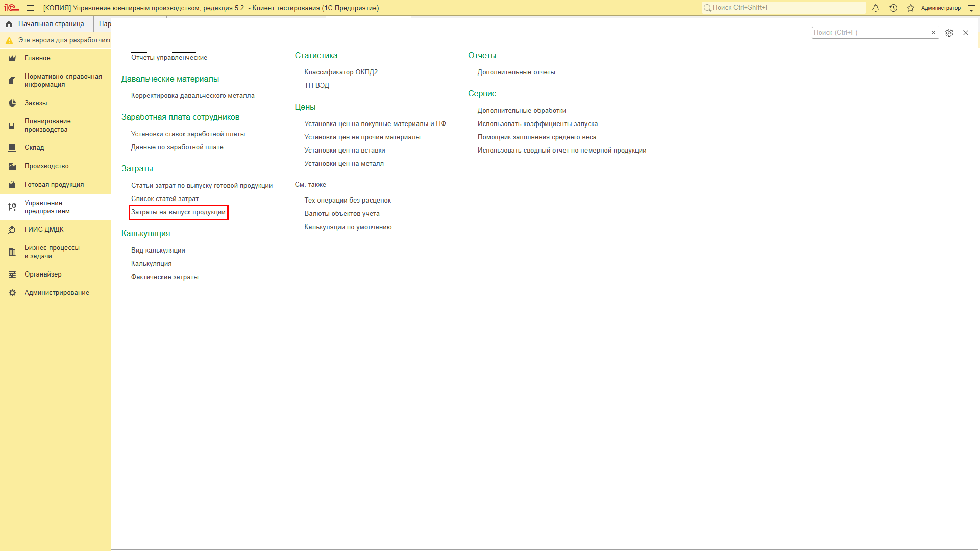
Task: Open Установки цен на металл
Action: coord(344,164)
